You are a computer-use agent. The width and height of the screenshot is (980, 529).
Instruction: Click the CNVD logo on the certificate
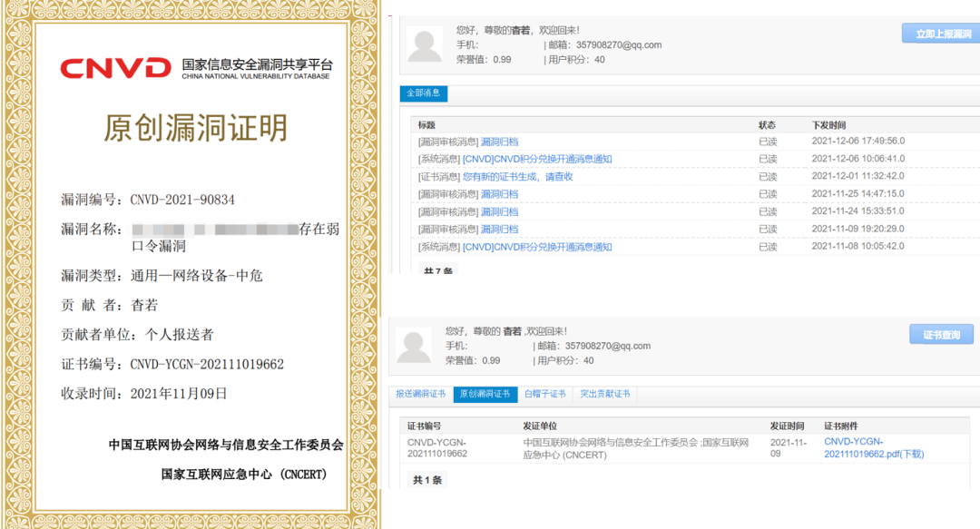coord(115,67)
